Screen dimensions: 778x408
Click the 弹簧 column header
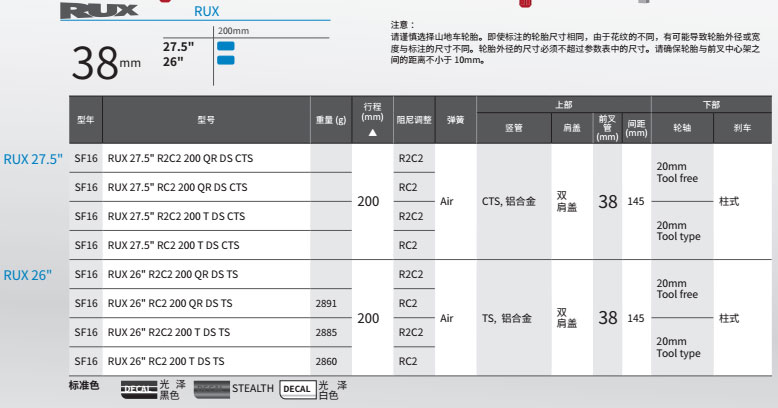pos(455,120)
